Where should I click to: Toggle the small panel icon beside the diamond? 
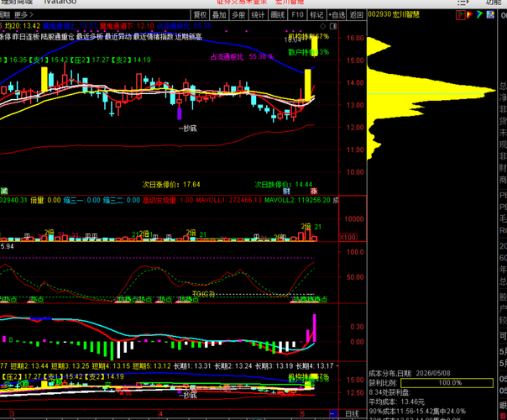point(333,26)
